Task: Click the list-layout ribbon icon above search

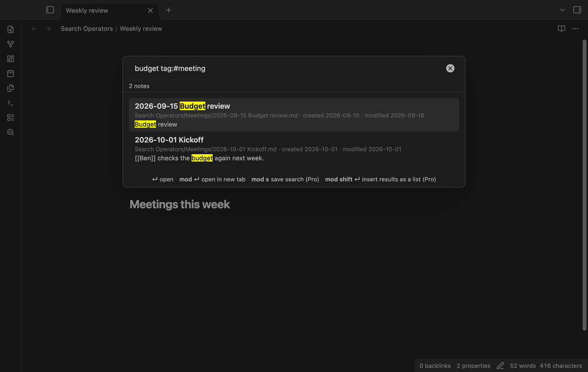Action: tap(10, 117)
